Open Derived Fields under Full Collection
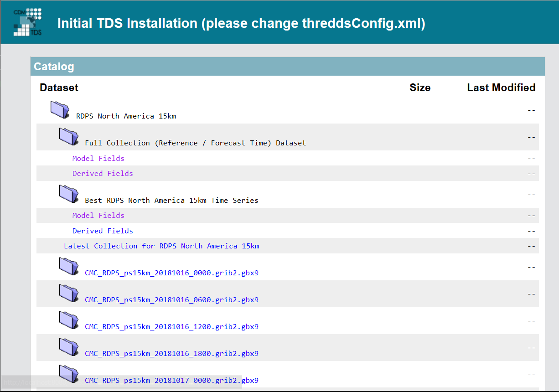Viewport: 559px width, 392px height. tap(103, 173)
